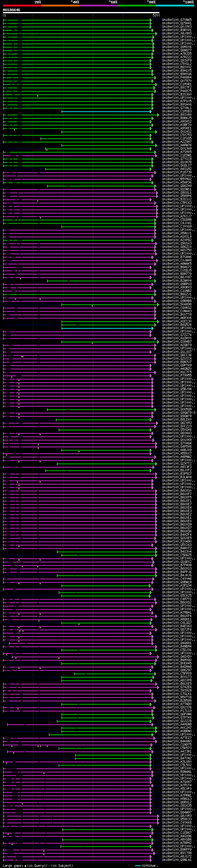Click the UniRef100_Q872F6 entry
The height and width of the screenshot is (868, 197).
[x=177, y=630]
